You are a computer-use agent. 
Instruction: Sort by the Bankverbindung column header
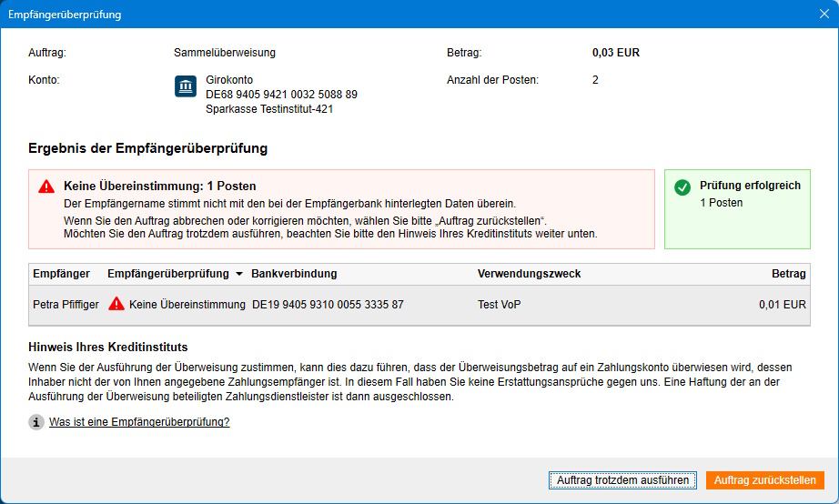point(294,274)
